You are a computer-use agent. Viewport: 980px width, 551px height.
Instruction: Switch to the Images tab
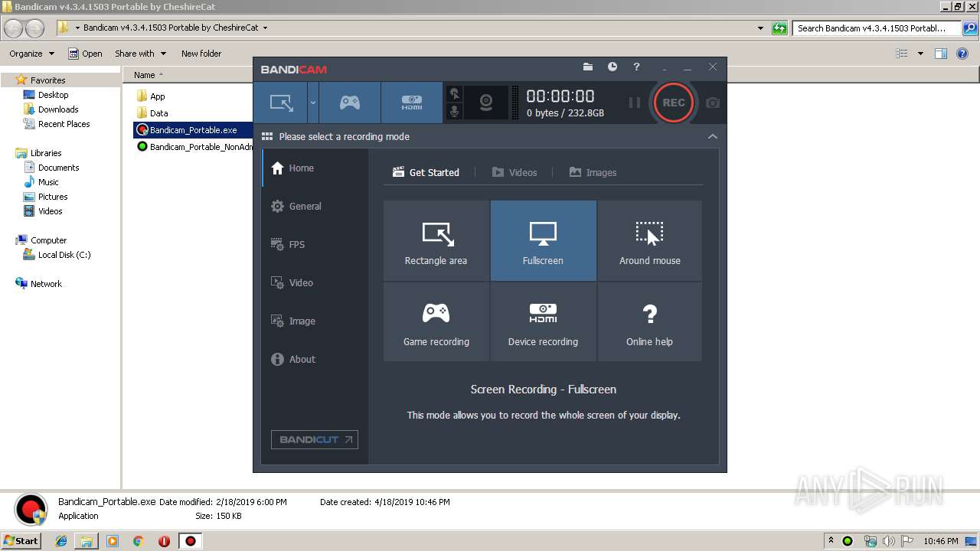click(x=593, y=172)
